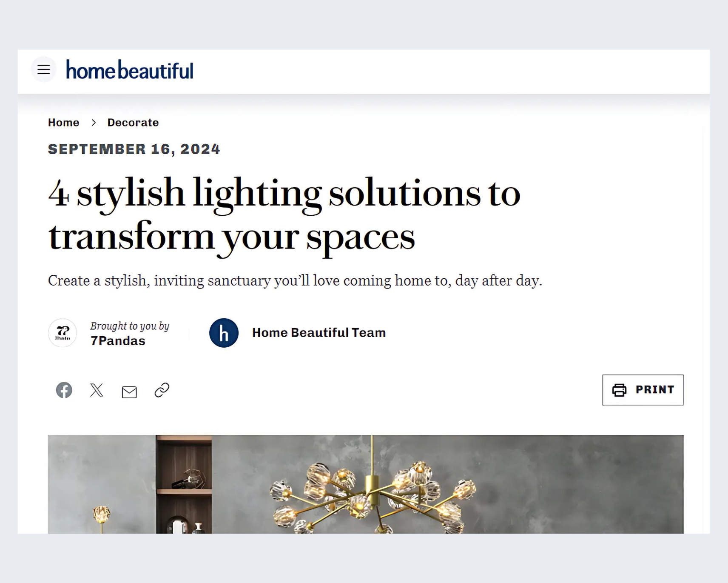Open the Decorate breadcrumb category
Screen dimensions: 728x583
(133, 123)
